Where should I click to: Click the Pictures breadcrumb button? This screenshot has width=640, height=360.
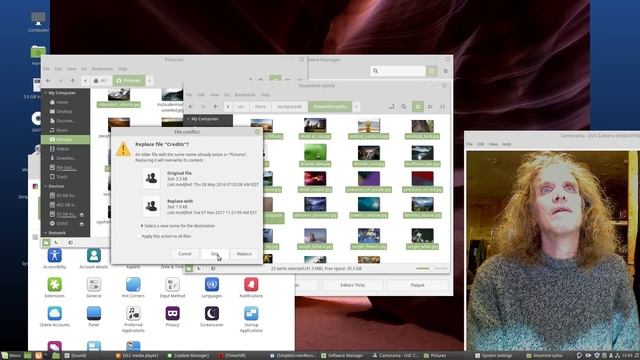129,81
